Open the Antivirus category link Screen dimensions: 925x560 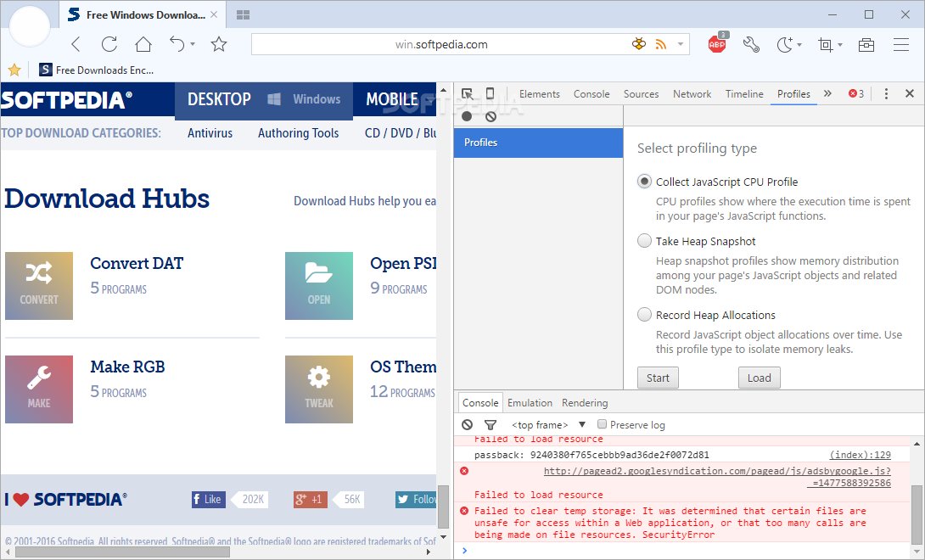click(x=210, y=132)
